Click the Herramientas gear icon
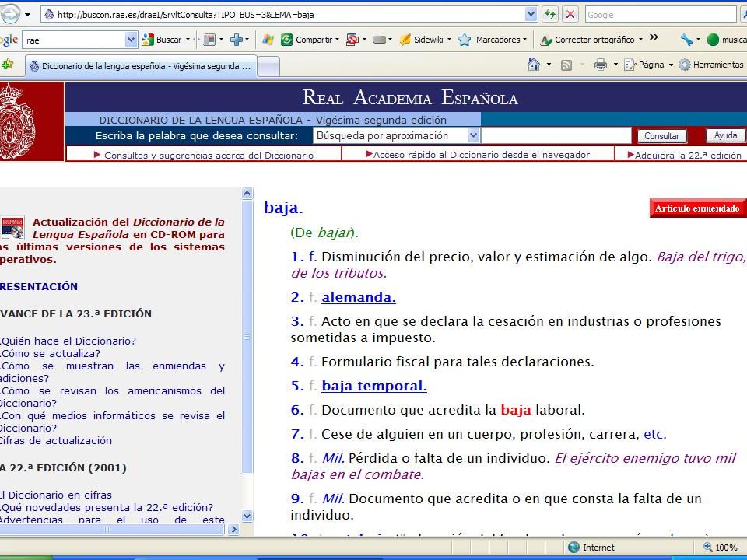Viewport: 747px width, 560px height. (x=685, y=65)
